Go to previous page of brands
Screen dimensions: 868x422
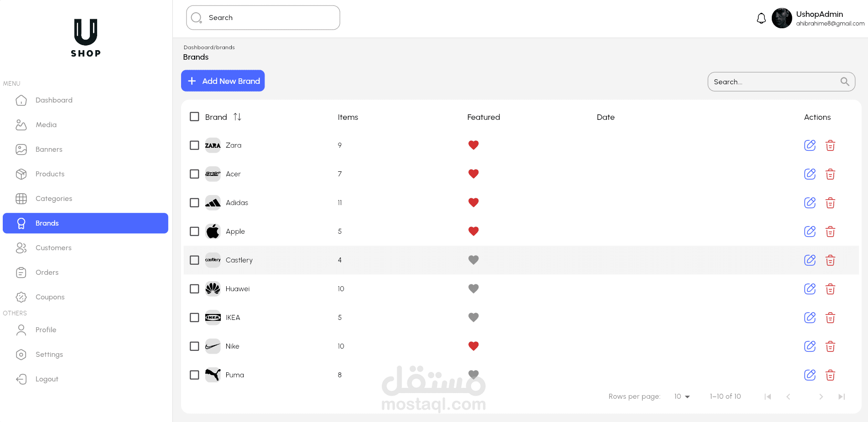788,396
